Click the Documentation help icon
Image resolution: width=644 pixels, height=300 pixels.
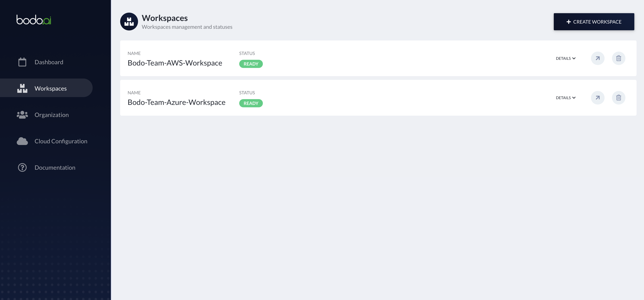tap(22, 167)
